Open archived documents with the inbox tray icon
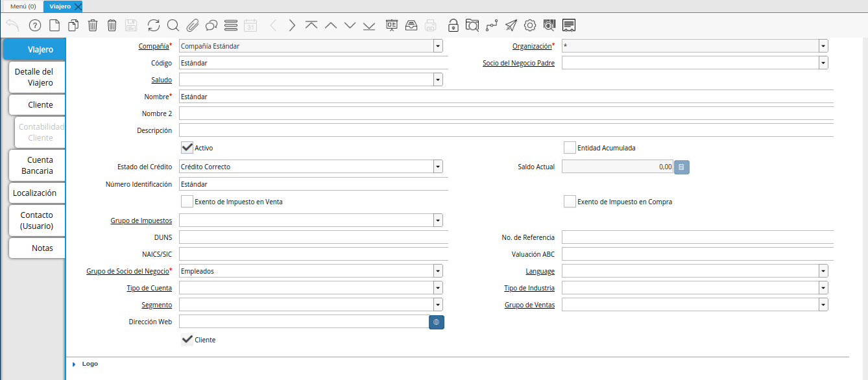This screenshot has width=868, height=380. pos(411,25)
